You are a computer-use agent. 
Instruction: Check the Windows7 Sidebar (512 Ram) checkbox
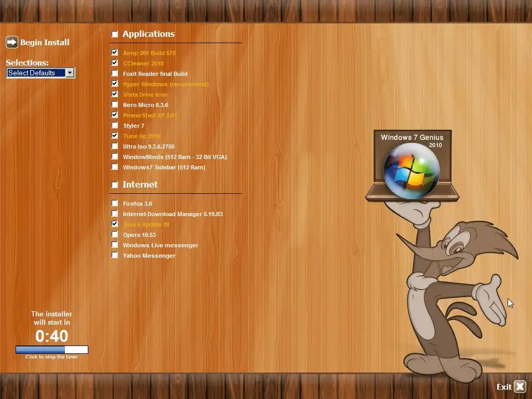(x=115, y=167)
